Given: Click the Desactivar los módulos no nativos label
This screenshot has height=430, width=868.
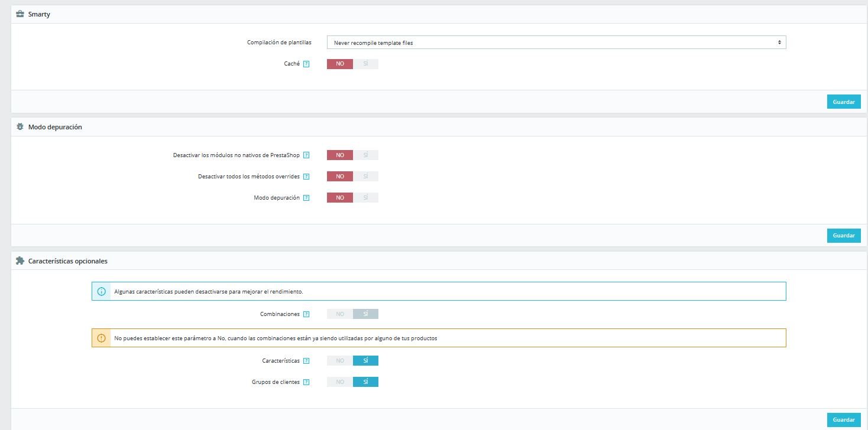Looking at the screenshot, I should click(x=237, y=155).
